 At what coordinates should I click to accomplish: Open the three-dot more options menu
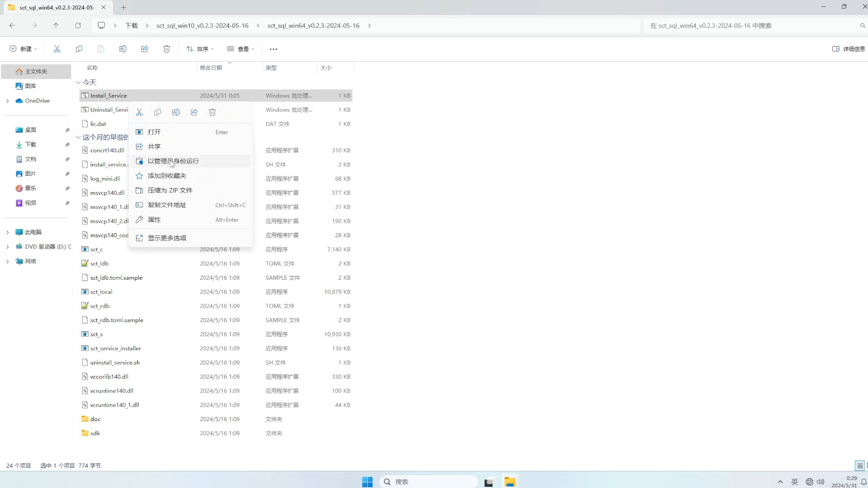[x=273, y=49]
